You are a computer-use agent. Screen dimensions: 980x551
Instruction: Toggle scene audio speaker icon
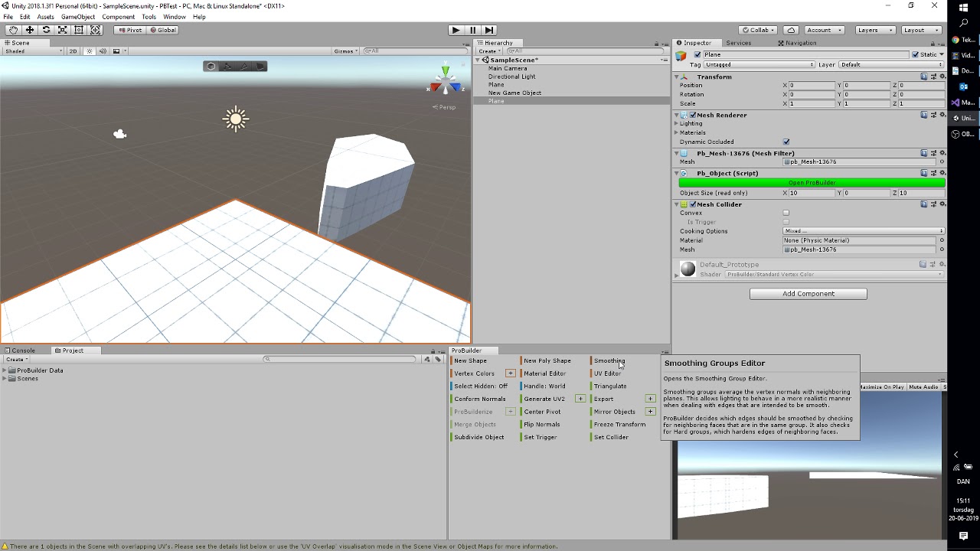pos(103,51)
